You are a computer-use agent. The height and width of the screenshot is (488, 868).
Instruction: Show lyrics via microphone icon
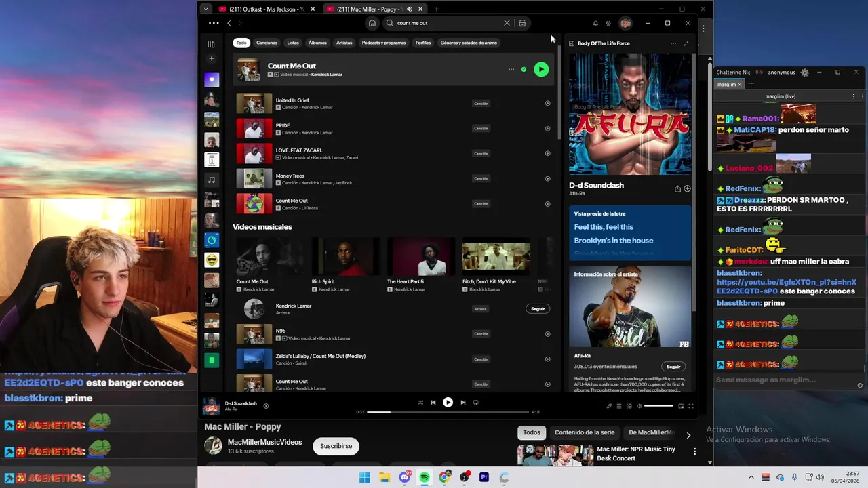click(609, 406)
